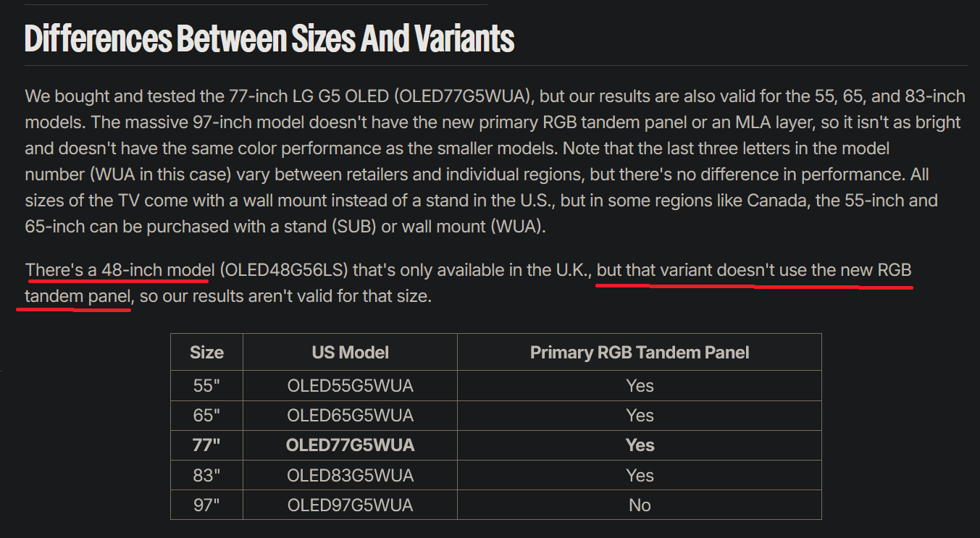Click the 55" size cell
980x538 pixels.
tap(206, 386)
